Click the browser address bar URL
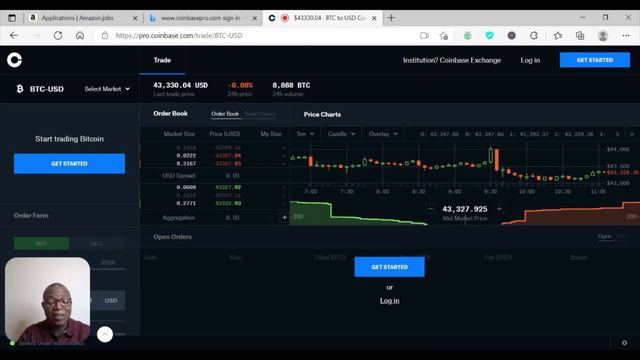Screen dimensions: 640x360 179,36
